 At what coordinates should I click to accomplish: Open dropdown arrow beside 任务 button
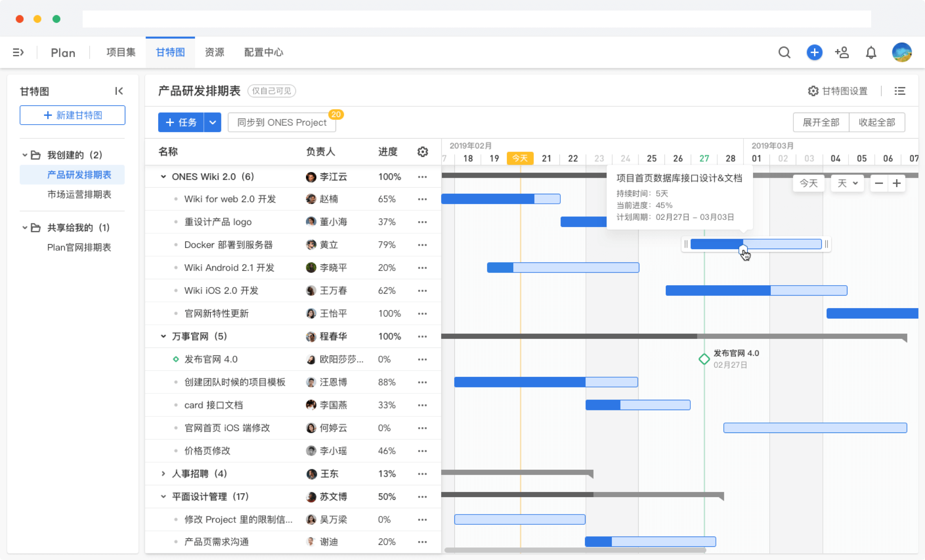click(x=213, y=123)
